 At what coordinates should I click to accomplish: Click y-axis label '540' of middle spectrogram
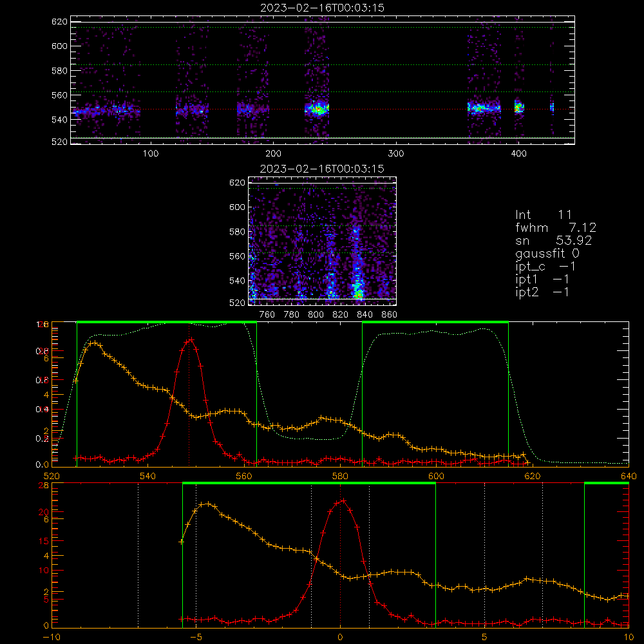tap(237, 281)
